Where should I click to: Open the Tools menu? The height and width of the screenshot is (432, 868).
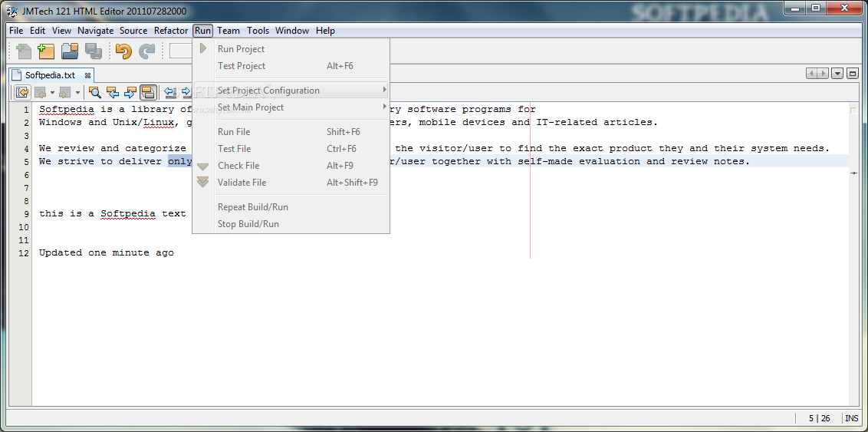tap(258, 31)
